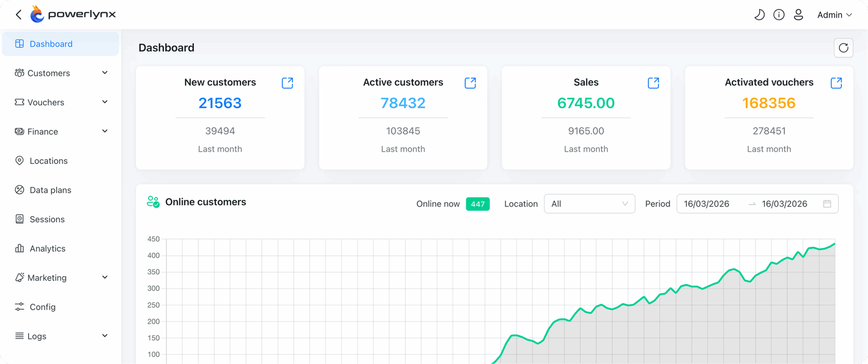Open Data plans in sidebar
The width and height of the screenshot is (868, 364).
click(x=50, y=190)
